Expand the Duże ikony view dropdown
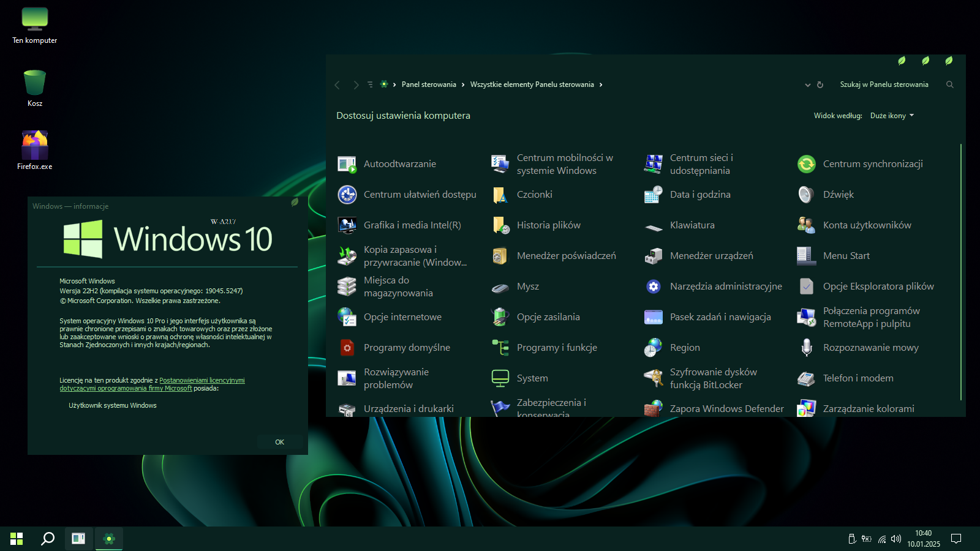The height and width of the screenshot is (551, 980). (x=892, y=116)
